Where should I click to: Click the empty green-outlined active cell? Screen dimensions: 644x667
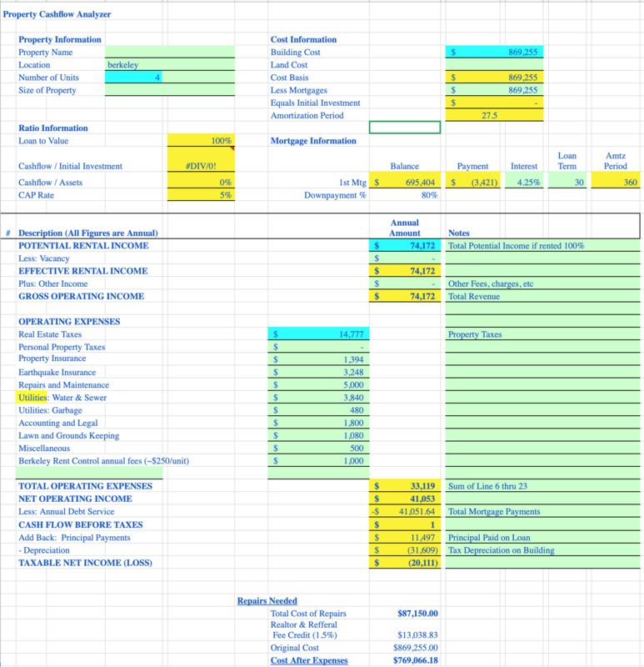pyautogui.click(x=405, y=128)
